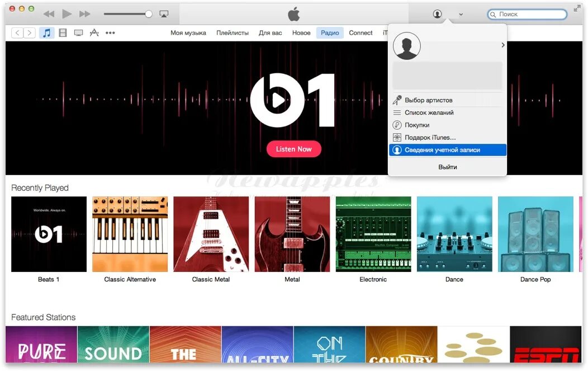Click the play button in toolbar
This screenshot has height=371, width=588.
click(67, 14)
